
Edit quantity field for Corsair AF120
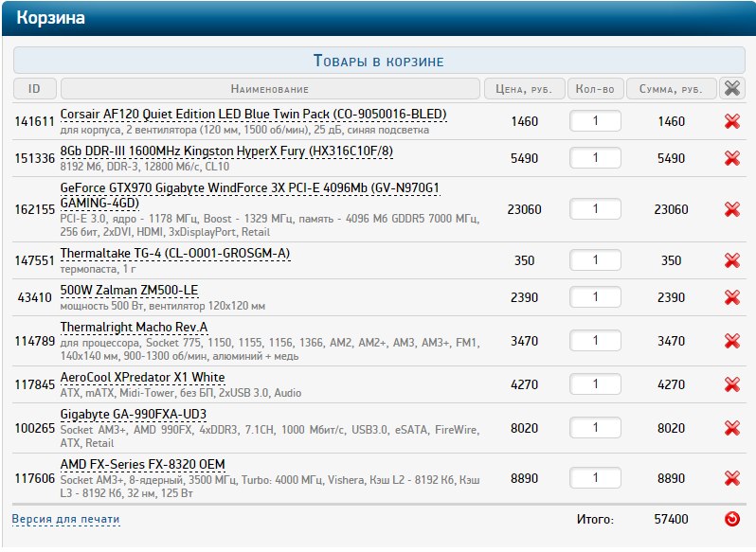click(x=596, y=121)
